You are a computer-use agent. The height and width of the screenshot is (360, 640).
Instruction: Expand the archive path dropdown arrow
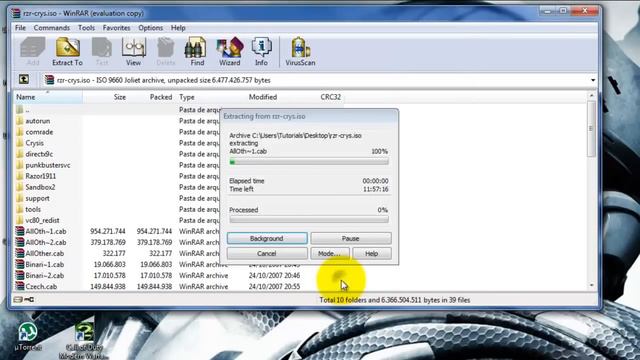point(593,80)
